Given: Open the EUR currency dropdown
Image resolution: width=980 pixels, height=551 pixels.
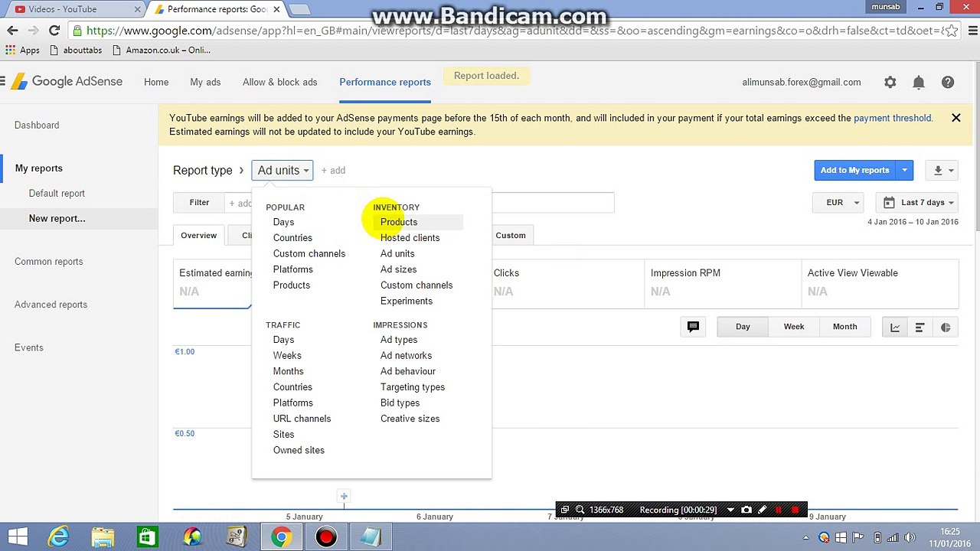Looking at the screenshot, I should coord(840,203).
